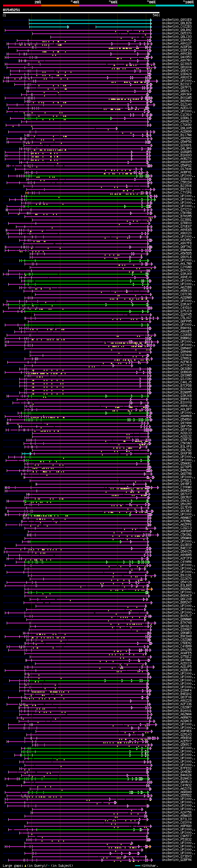
Task: Select the UniRef100_C1C910 label
Action: tap(177, 115)
